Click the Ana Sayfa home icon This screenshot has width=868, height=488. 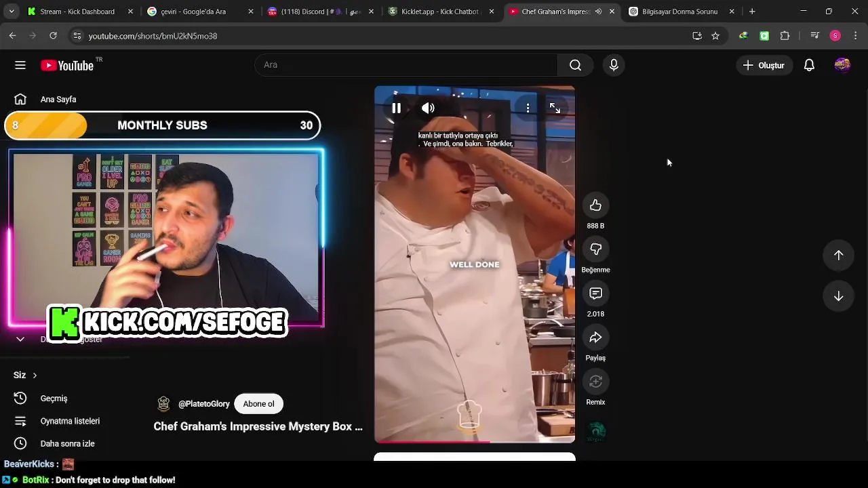click(x=20, y=99)
